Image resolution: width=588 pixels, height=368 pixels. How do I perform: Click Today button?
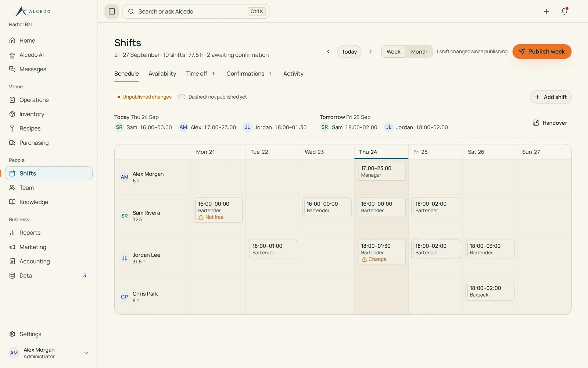click(x=349, y=52)
